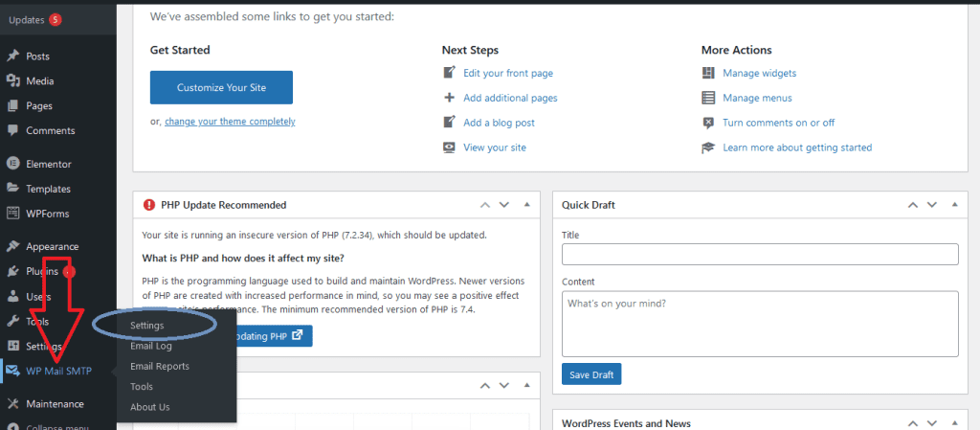Move WordPress Events and News panel down
This screenshot has height=430, width=980.
click(x=932, y=423)
